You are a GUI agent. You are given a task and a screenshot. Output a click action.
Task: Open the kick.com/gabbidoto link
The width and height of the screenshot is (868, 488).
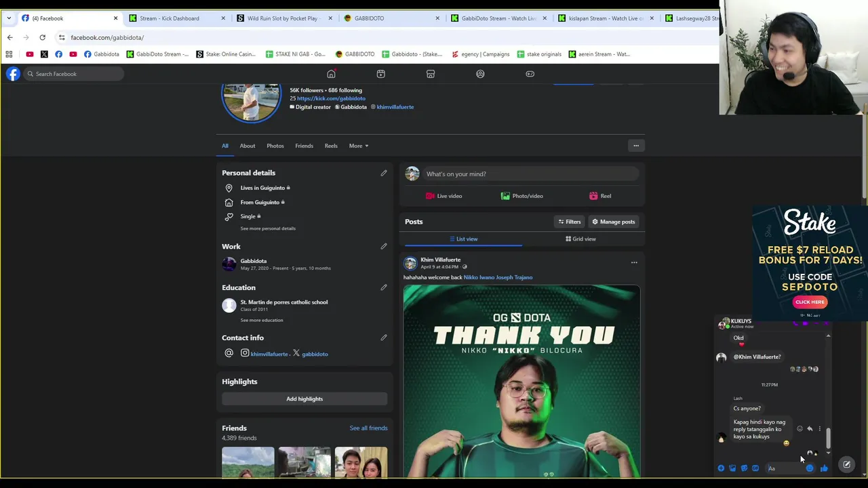point(331,98)
